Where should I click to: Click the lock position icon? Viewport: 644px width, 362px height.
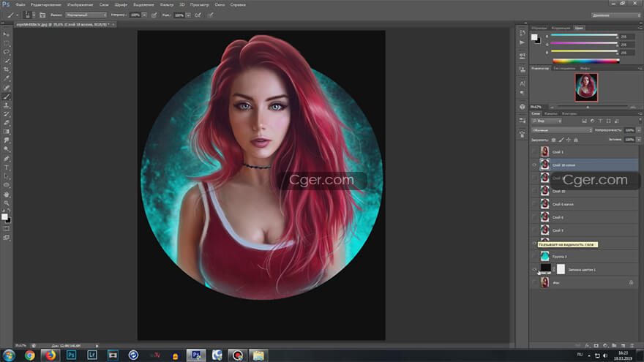tap(569, 140)
